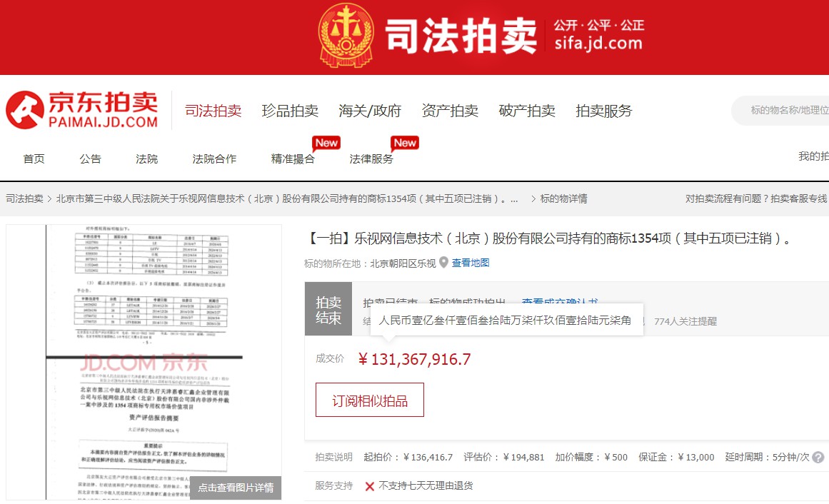Click the search field 标的物名称/地理位置
Viewport: 829px width, 504px height.
coord(781,110)
